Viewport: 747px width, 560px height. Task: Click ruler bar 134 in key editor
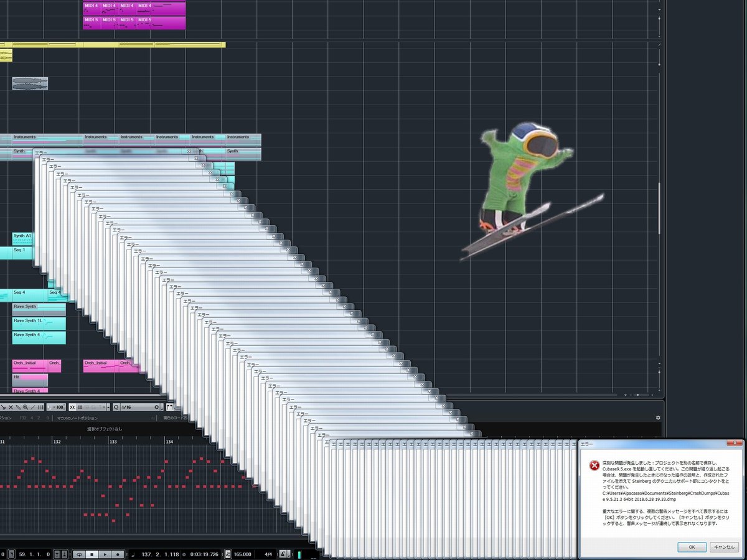click(169, 441)
